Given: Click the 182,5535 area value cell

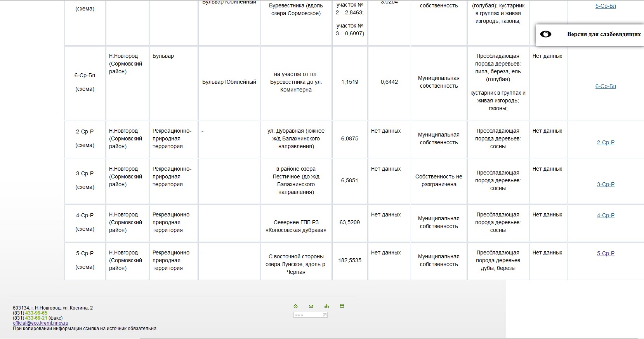Looking at the screenshot, I should pyautogui.click(x=350, y=260).
